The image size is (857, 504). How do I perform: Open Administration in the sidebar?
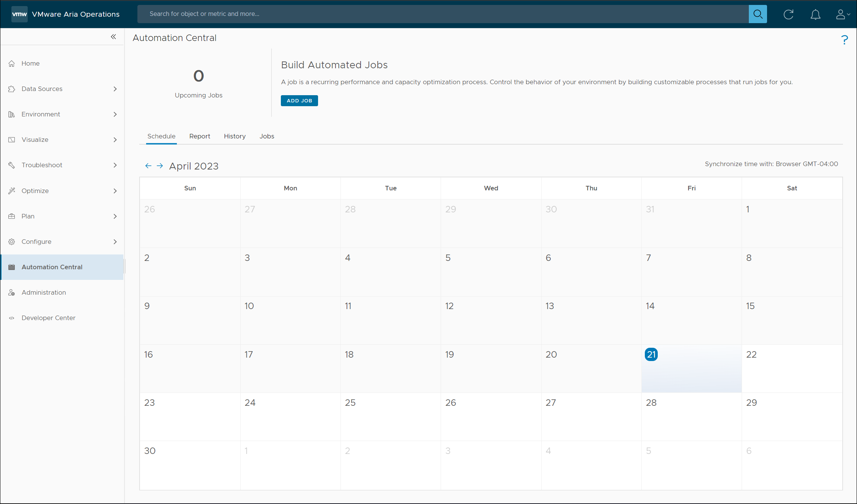pyautogui.click(x=44, y=292)
